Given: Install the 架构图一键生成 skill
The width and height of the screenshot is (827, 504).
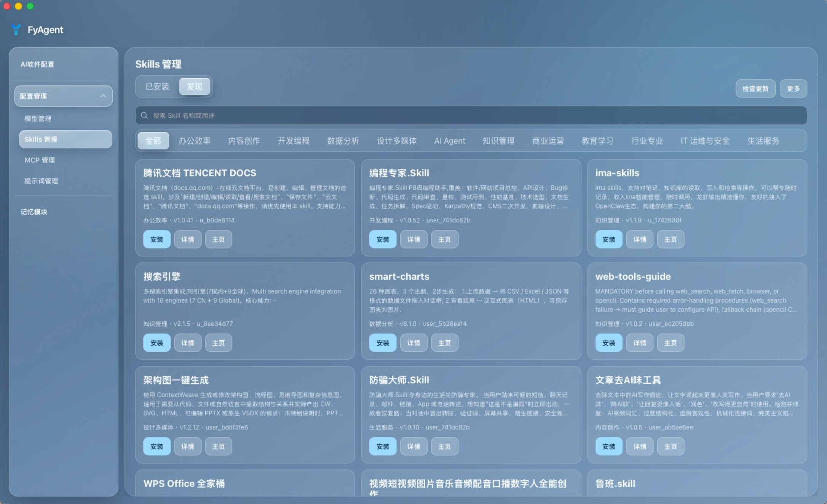Looking at the screenshot, I should coord(157,447).
